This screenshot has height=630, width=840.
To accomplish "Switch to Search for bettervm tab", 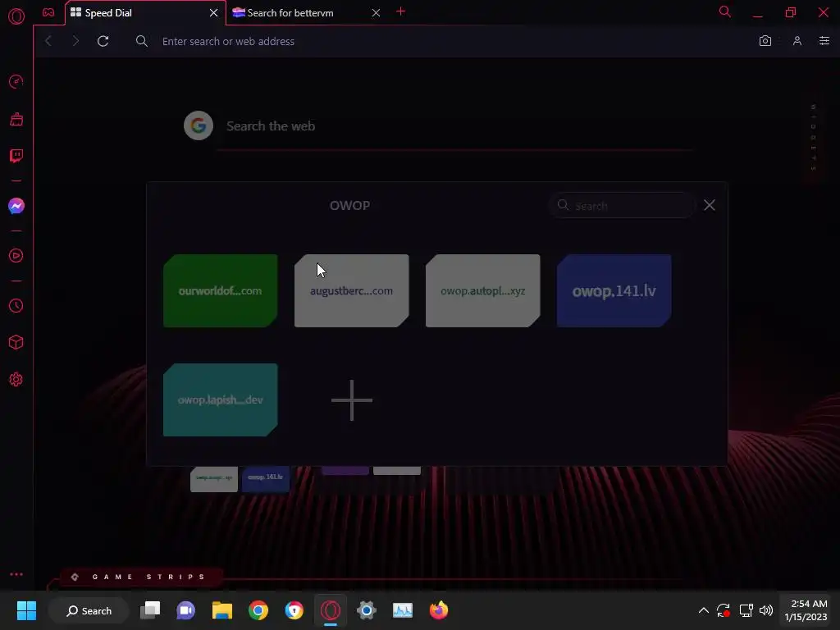I will point(307,13).
